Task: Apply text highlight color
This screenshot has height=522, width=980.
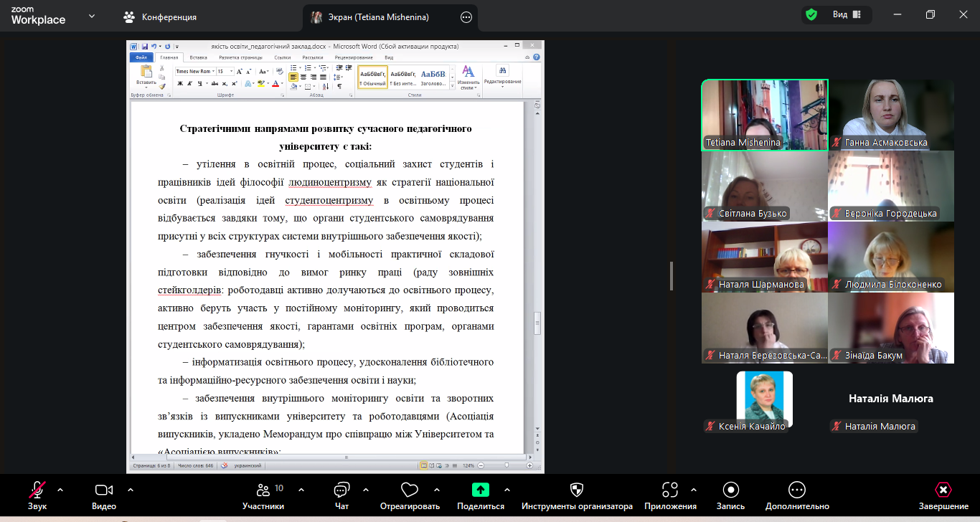Action: [x=261, y=83]
